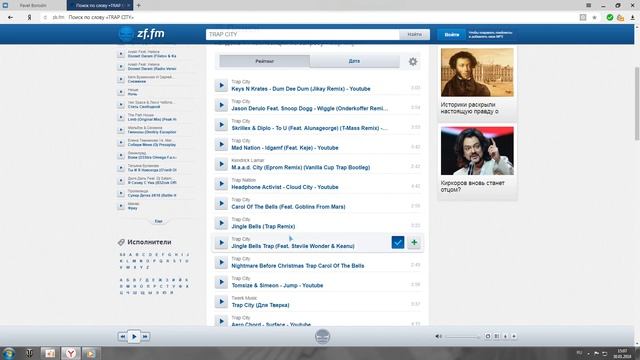Image resolution: width=640 pixels, height=360 pixels.
Task: Play Nightmare Before Christmas Trap Carol track
Action: point(221,262)
